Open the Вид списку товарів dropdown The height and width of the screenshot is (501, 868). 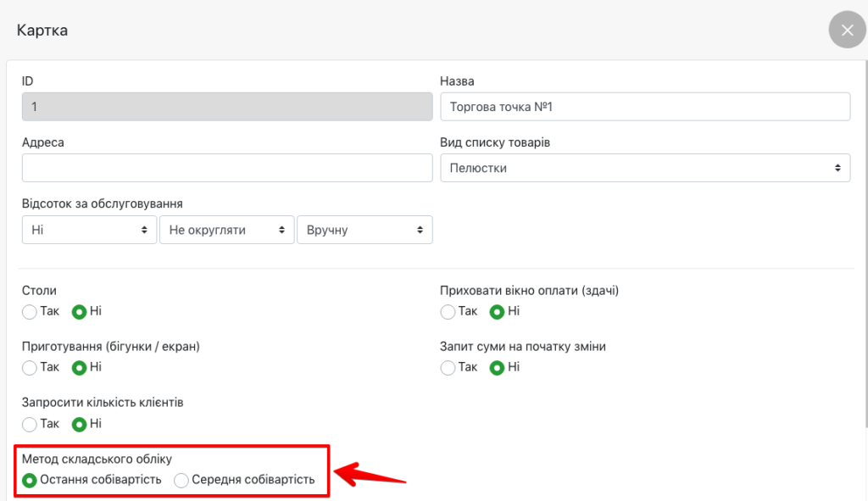coord(645,168)
